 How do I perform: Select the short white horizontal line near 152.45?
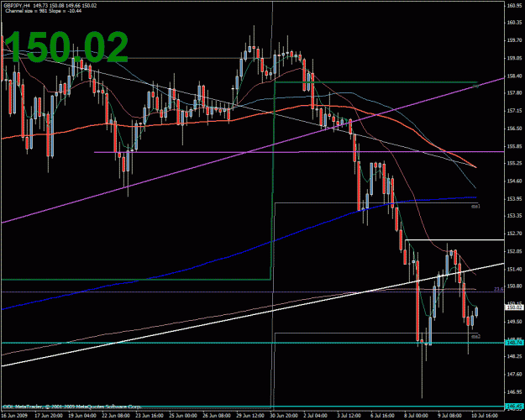tap(454, 239)
